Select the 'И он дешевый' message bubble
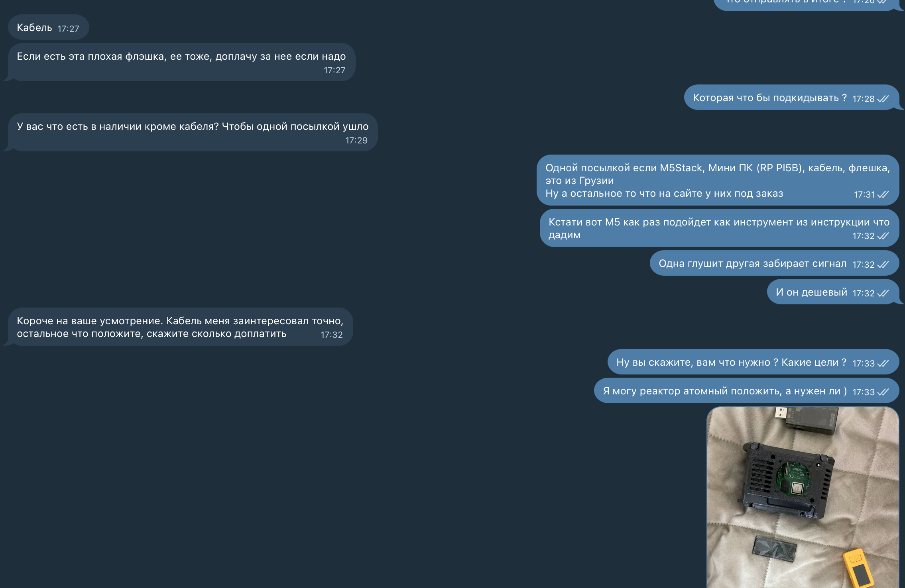This screenshot has width=905, height=588. click(x=833, y=292)
